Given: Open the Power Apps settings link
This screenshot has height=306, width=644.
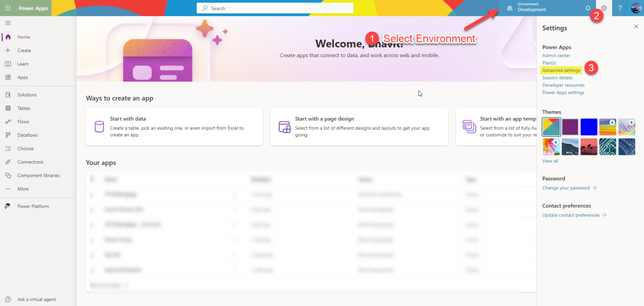Looking at the screenshot, I should 563,92.
